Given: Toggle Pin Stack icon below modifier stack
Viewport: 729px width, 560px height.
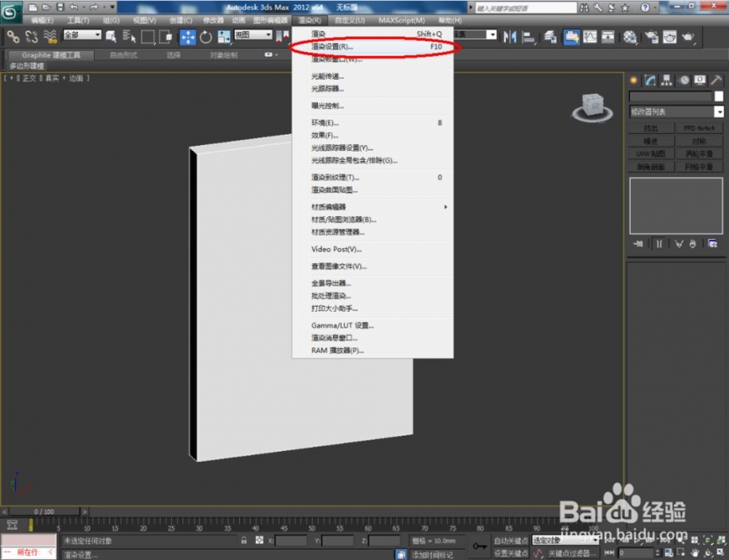Looking at the screenshot, I should (x=637, y=243).
